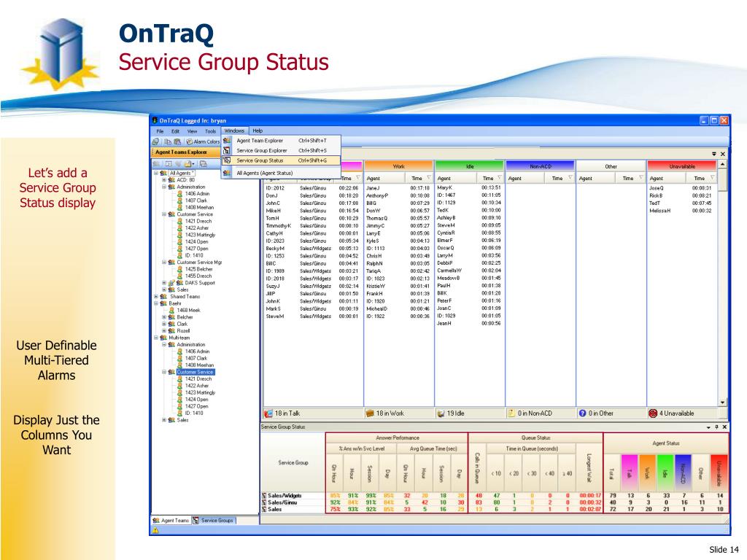Switch to the Agent Teams tab
The image size is (747, 560).
click(171, 521)
